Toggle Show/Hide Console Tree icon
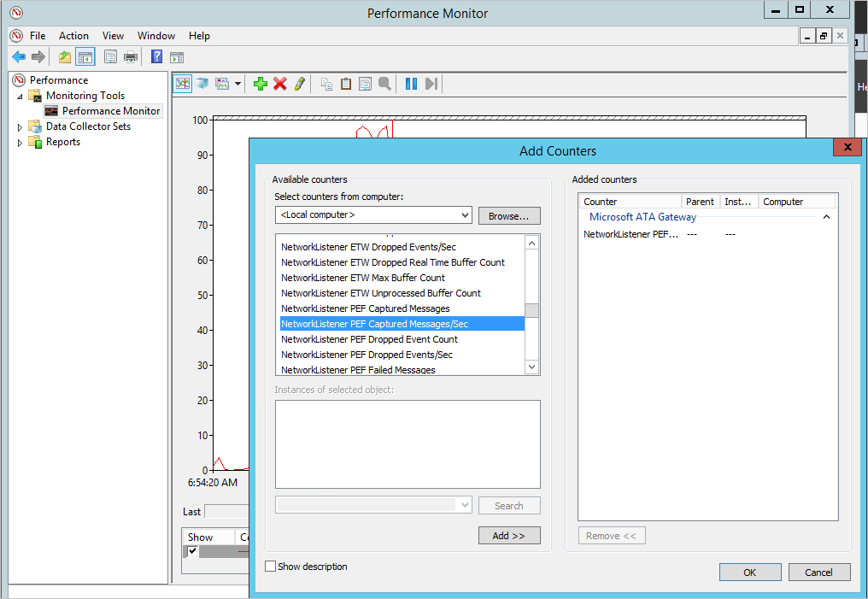The height and width of the screenshot is (599, 868). click(85, 56)
